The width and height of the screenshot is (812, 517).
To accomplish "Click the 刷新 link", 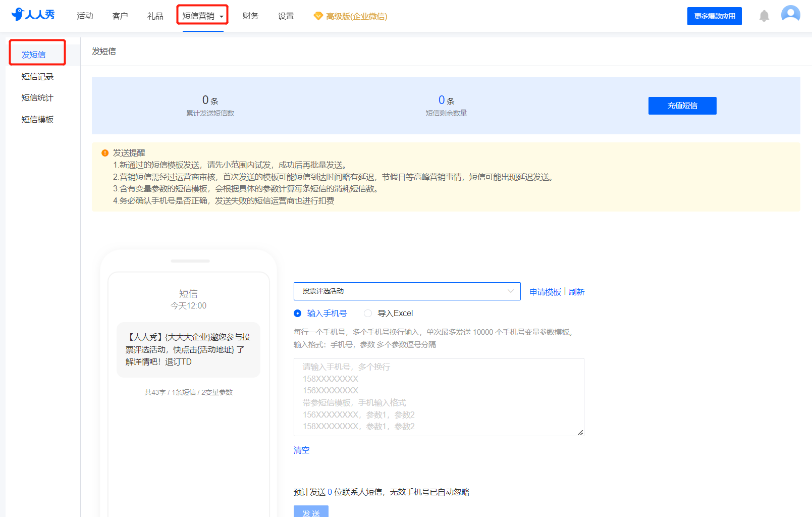I will [576, 292].
